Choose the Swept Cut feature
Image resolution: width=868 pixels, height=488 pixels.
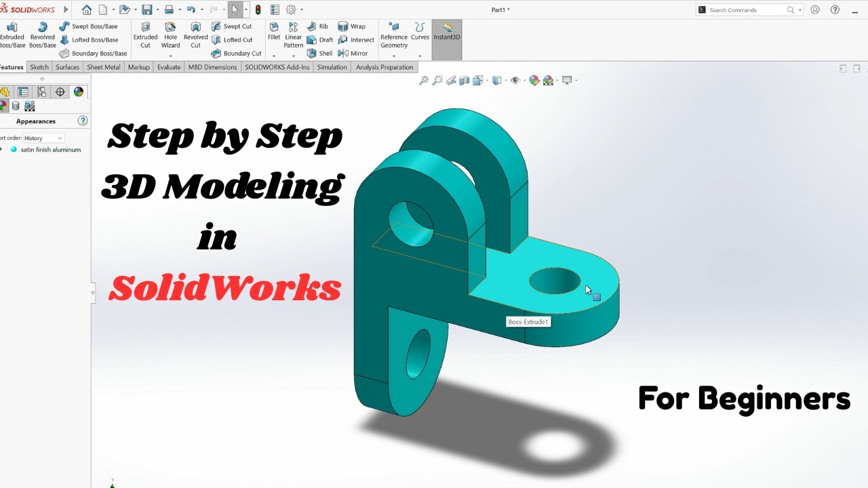click(231, 26)
